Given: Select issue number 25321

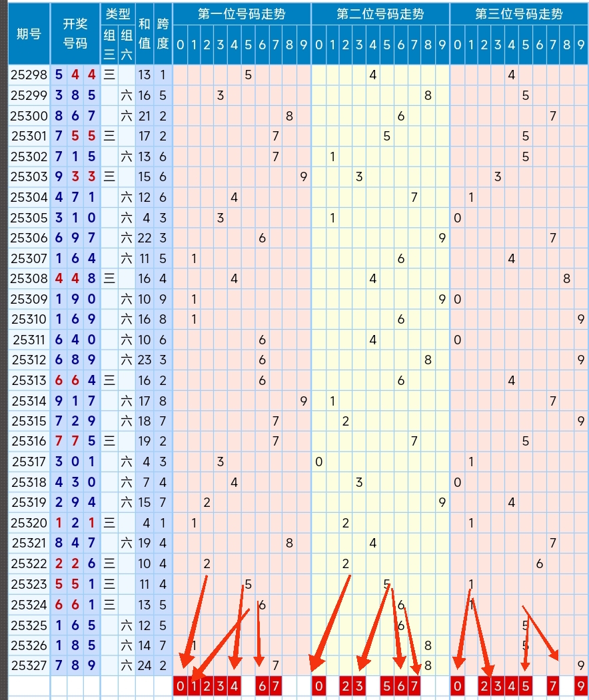Looking at the screenshot, I should point(29,543).
